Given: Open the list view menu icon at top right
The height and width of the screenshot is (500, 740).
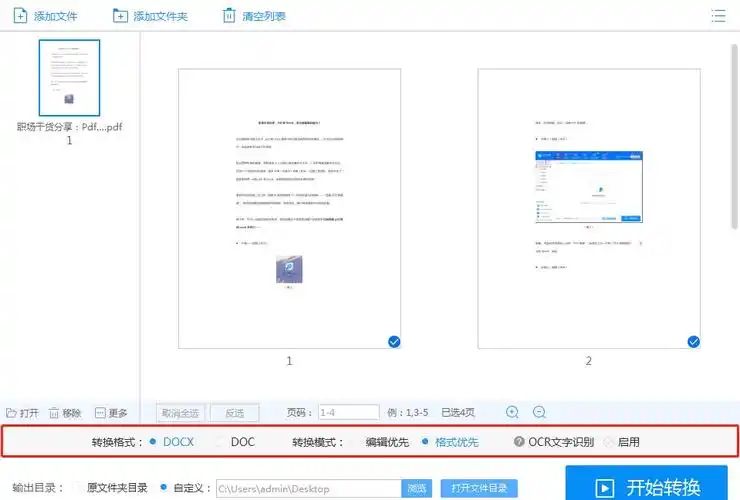Looking at the screenshot, I should click(718, 16).
